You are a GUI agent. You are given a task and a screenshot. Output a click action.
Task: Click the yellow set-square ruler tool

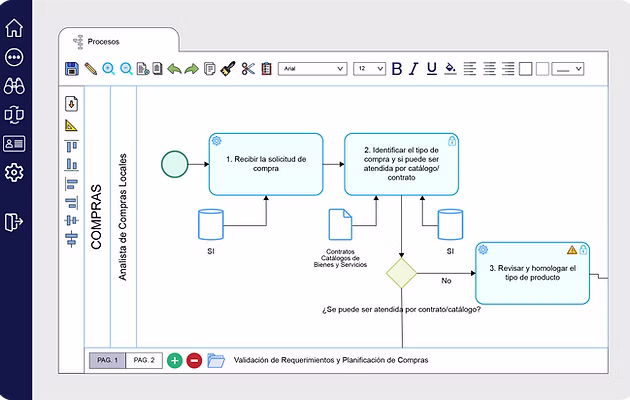tap(71, 125)
